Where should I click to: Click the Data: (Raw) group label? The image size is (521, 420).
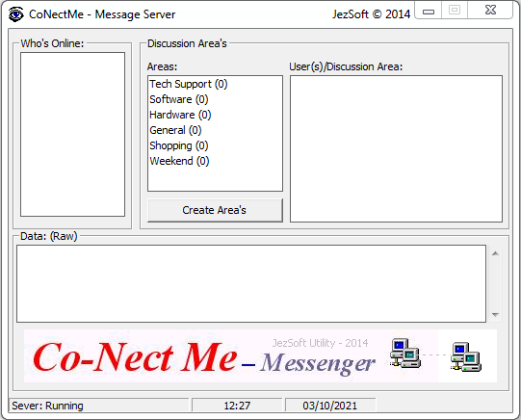tap(49, 236)
